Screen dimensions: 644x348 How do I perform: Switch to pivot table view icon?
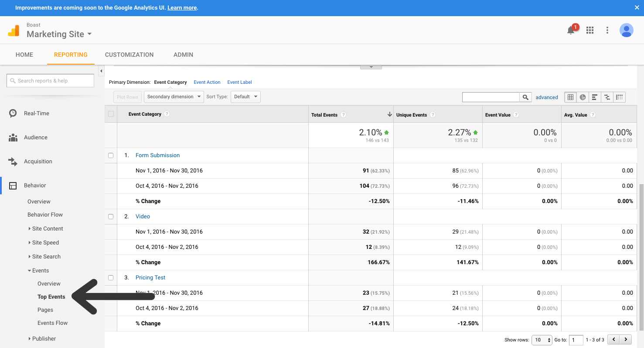click(x=619, y=97)
